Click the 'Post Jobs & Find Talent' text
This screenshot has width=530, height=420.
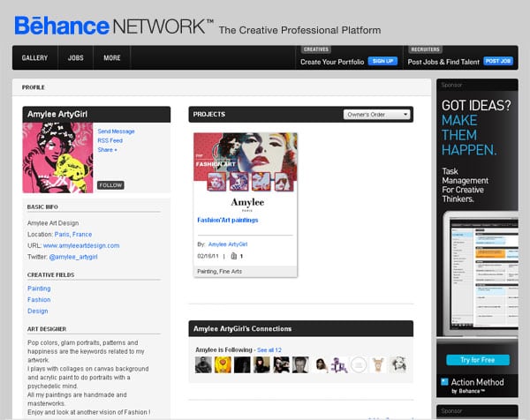point(443,62)
